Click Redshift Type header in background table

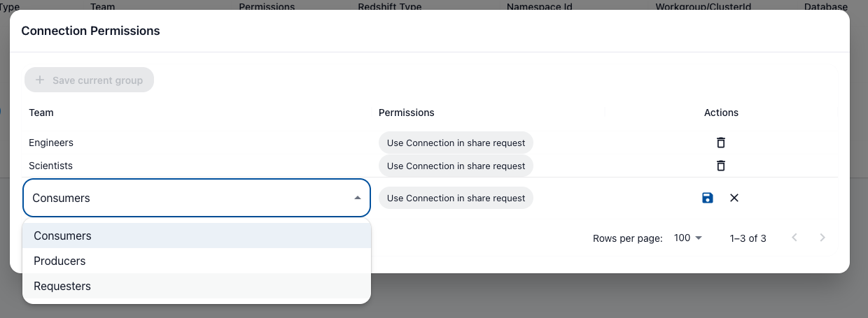tap(389, 6)
